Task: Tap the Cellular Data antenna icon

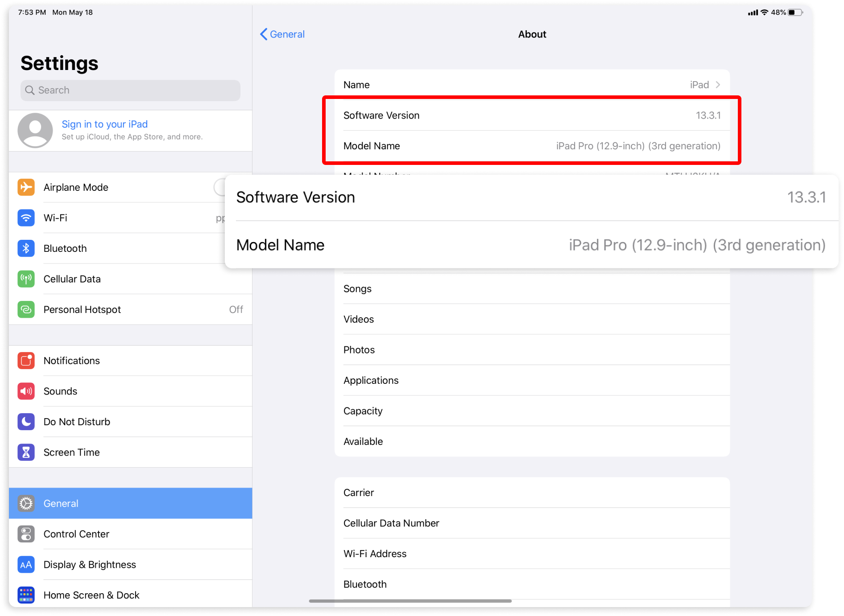Action: (x=26, y=279)
